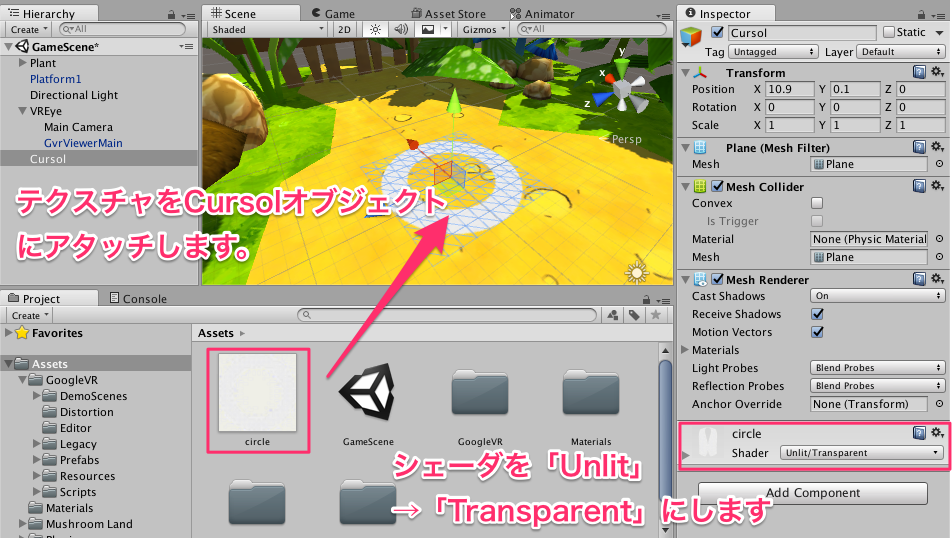The height and width of the screenshot is (538, 952).
Task: Expand the Plant object in Hierarchy
Action: (x=22, y=63)
